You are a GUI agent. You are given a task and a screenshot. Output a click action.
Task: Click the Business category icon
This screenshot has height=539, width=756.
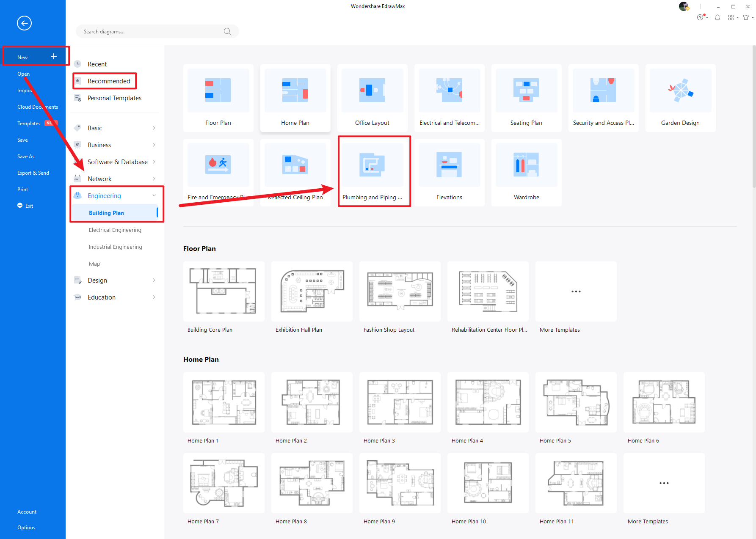tap(77, 145)
